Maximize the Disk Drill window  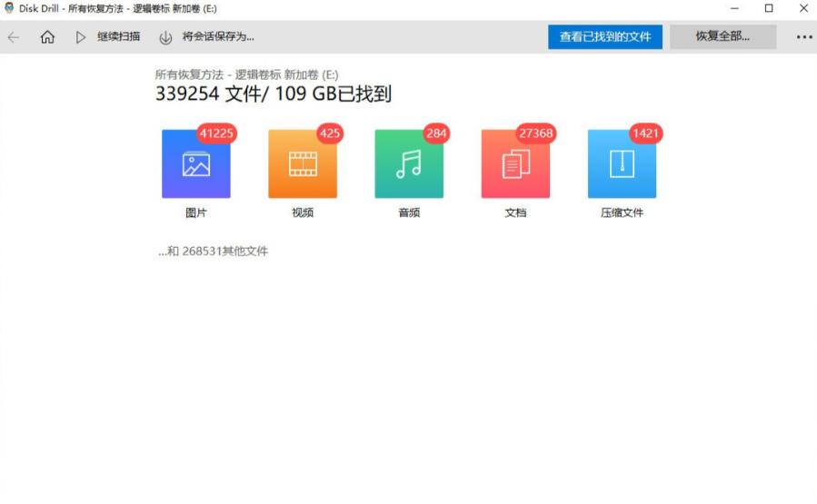[769, 8]
